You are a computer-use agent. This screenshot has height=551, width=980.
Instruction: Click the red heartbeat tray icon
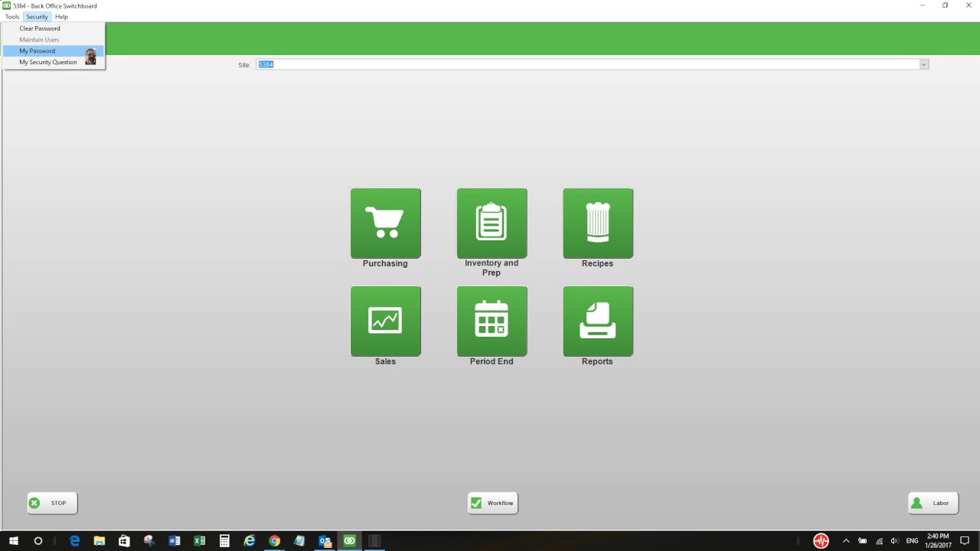pos(821,541)
